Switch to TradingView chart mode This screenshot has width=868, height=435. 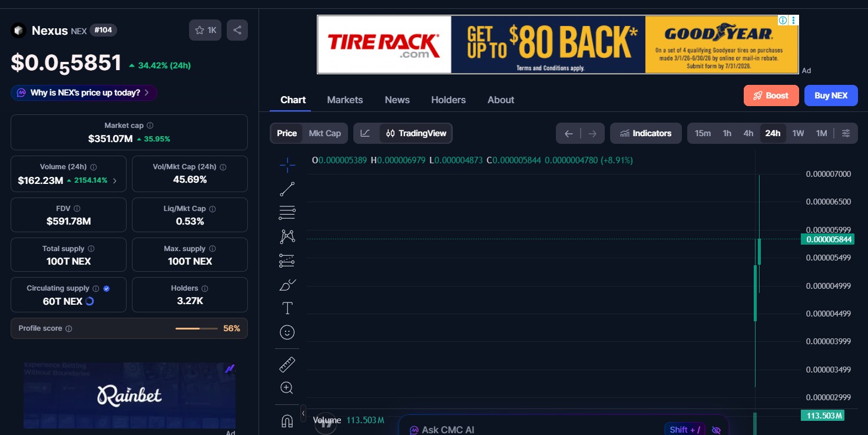click(416, 133)
